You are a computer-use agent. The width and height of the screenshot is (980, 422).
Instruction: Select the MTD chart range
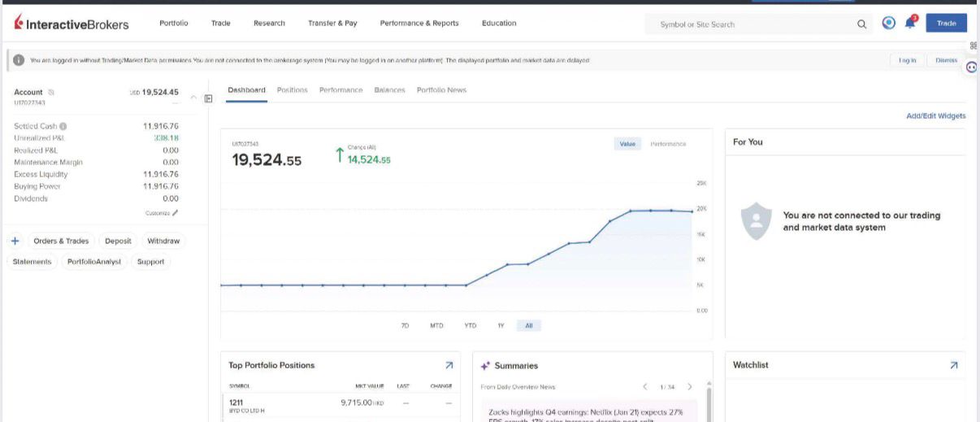click(436, 325)
